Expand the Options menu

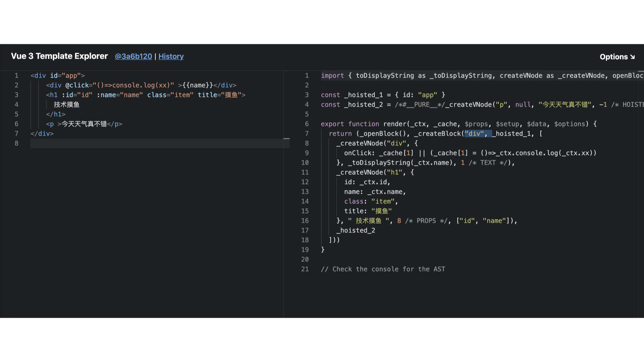(617, 57)
